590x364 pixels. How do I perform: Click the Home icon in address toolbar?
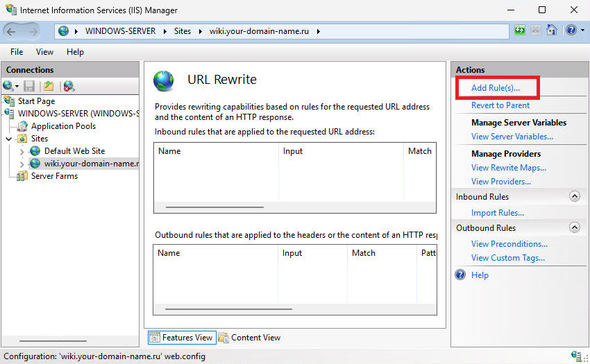tap(552, 30)
